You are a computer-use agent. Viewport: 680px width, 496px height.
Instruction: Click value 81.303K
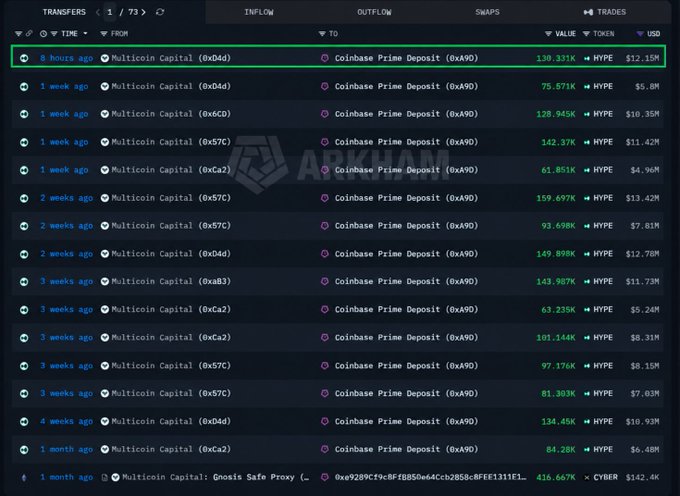pos(558,394)
